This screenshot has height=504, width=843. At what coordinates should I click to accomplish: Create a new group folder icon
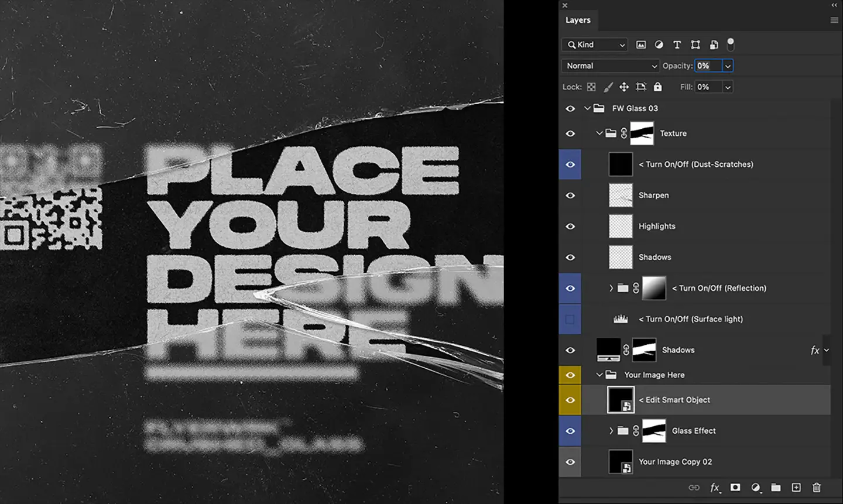tap(776, 488)
